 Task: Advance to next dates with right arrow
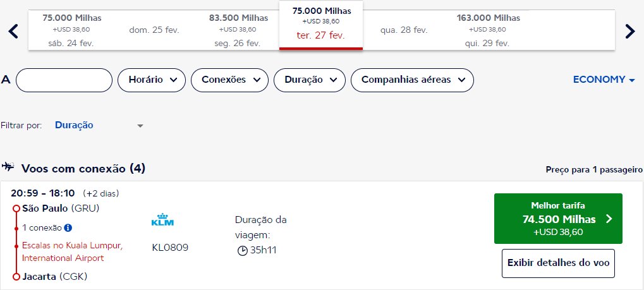[630, 31]
